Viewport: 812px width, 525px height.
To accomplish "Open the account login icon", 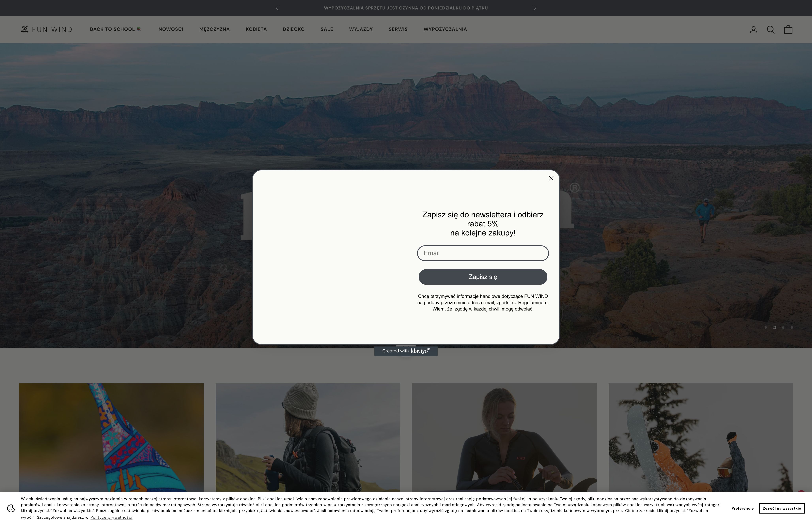I will [x=753, y=29].
